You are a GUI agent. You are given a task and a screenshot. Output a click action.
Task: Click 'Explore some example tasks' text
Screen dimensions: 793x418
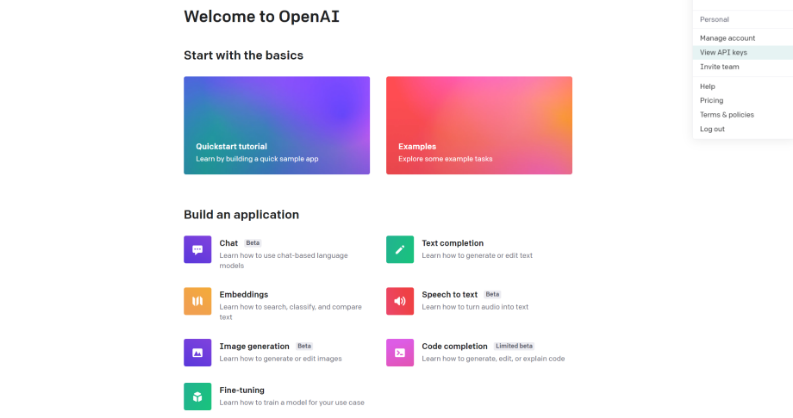click(445, 159)
